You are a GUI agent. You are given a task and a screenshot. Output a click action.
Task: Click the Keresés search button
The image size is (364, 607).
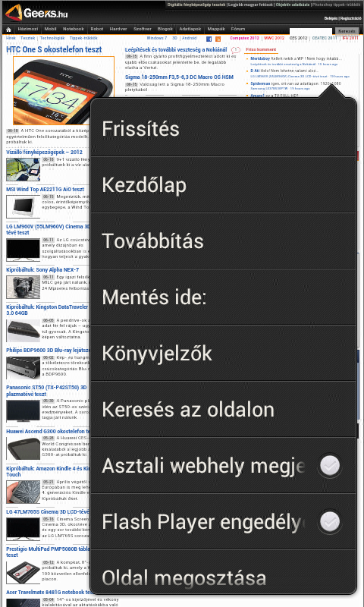[x=347, y=31]
